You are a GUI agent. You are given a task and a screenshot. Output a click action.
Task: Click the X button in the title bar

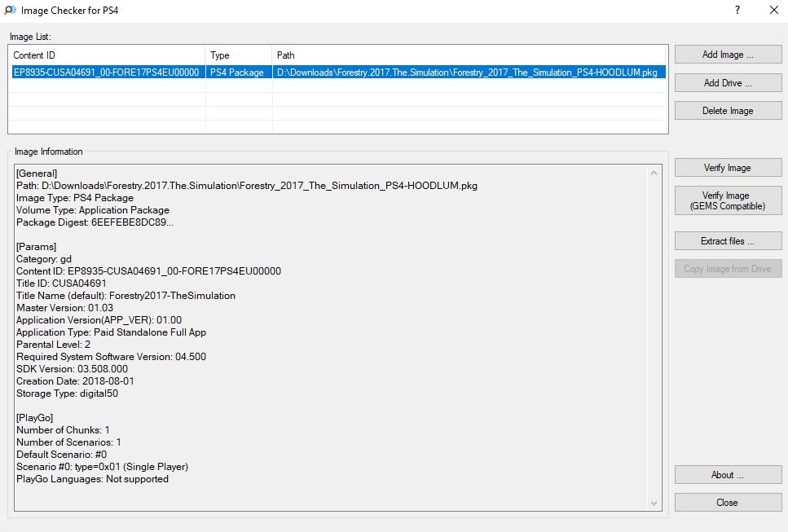pos(774,10)
